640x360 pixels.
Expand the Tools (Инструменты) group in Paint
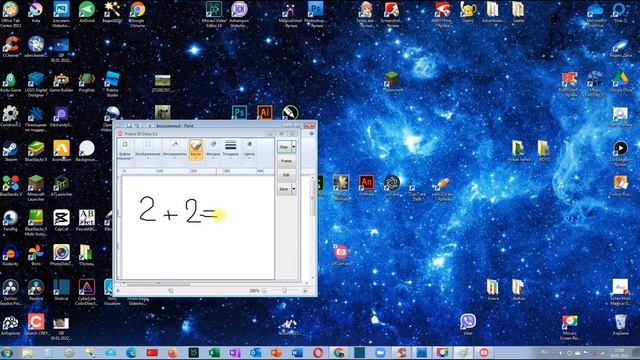174,149
